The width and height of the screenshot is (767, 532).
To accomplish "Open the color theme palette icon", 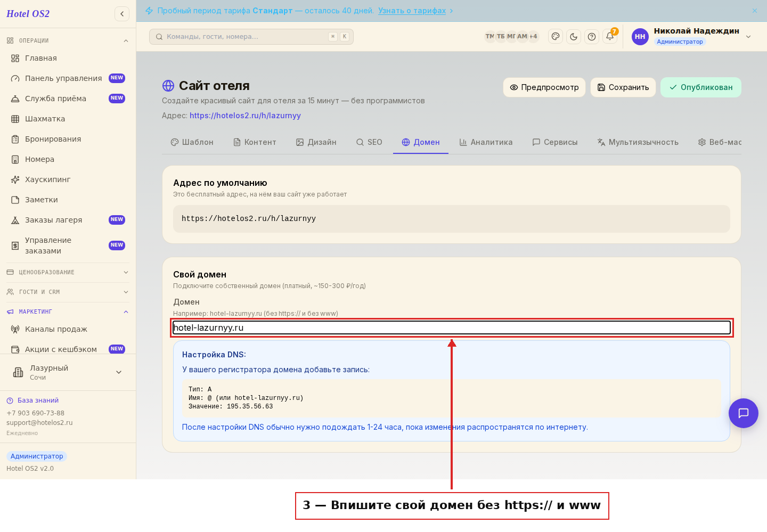I will 556,37.
